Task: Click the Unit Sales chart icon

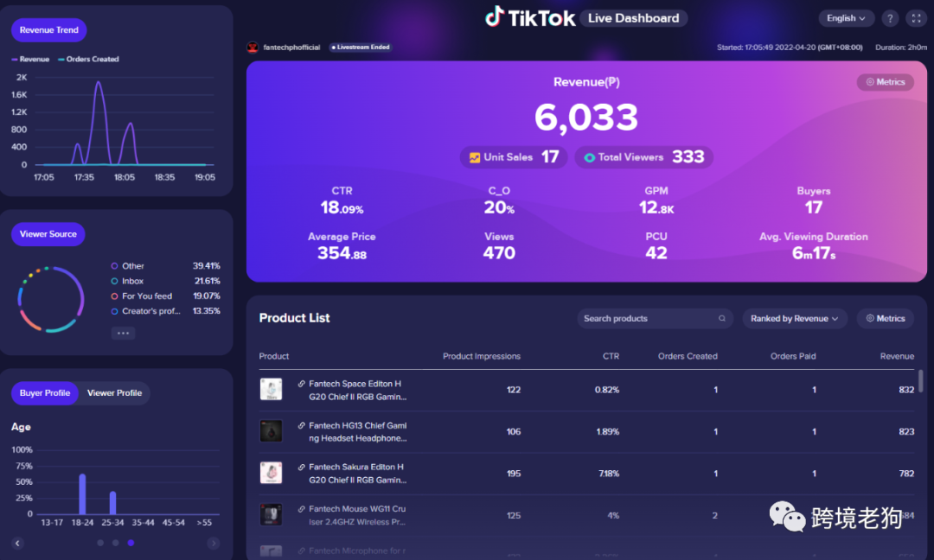Action: point(475,157)
